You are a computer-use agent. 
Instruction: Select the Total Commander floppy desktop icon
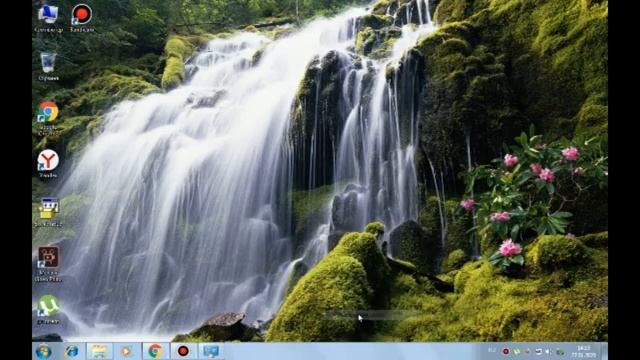(48, 212)
